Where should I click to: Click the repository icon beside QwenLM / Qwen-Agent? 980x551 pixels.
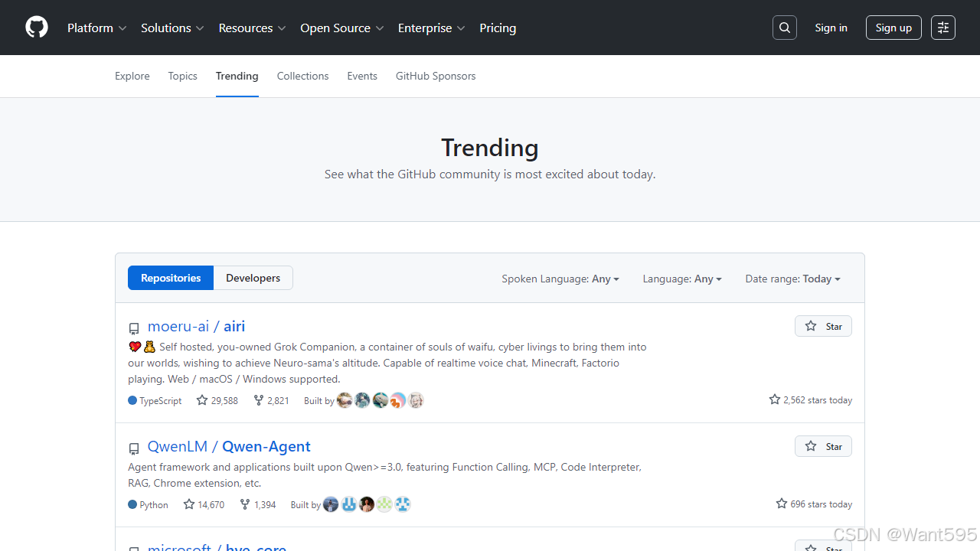134,448
